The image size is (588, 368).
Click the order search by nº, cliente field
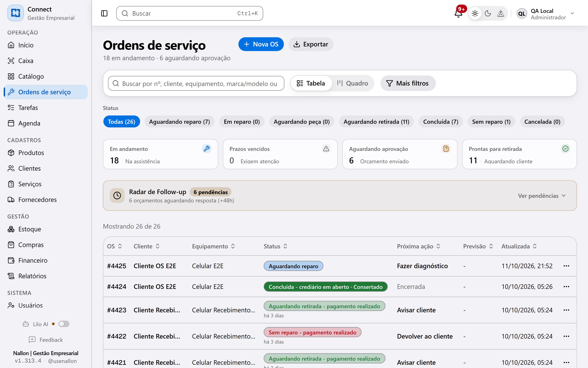(x=196, y=83)
